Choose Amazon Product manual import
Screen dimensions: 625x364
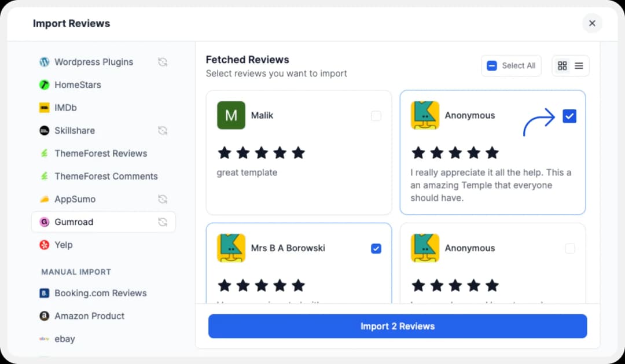pyautogui.click(x=89, y=316)
